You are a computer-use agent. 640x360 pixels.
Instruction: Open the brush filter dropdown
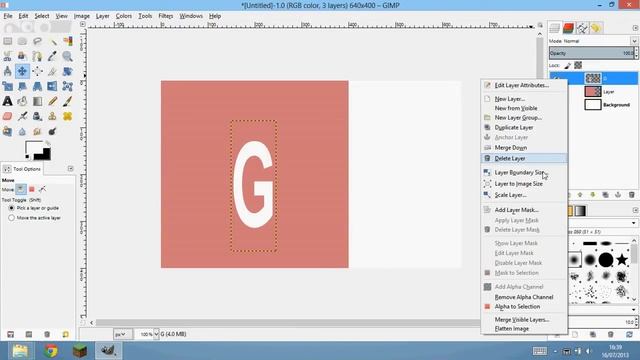(x=633, y=223)
